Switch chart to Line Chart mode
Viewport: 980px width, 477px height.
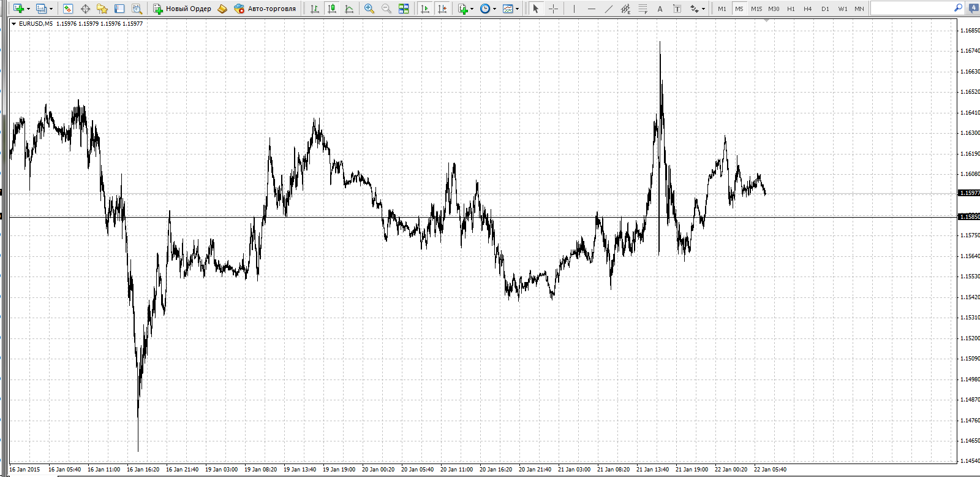tap(349, 9)
